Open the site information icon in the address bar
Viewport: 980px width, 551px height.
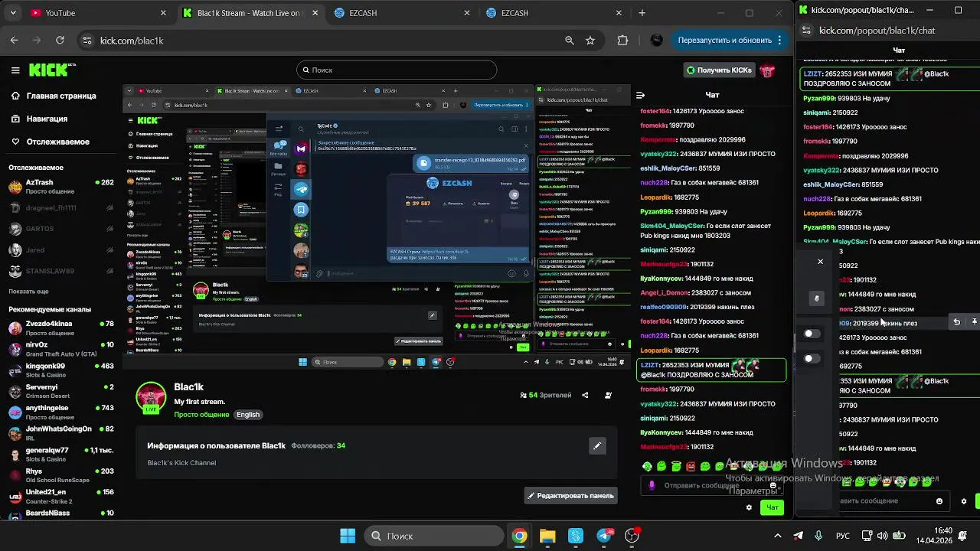point(87,41)
